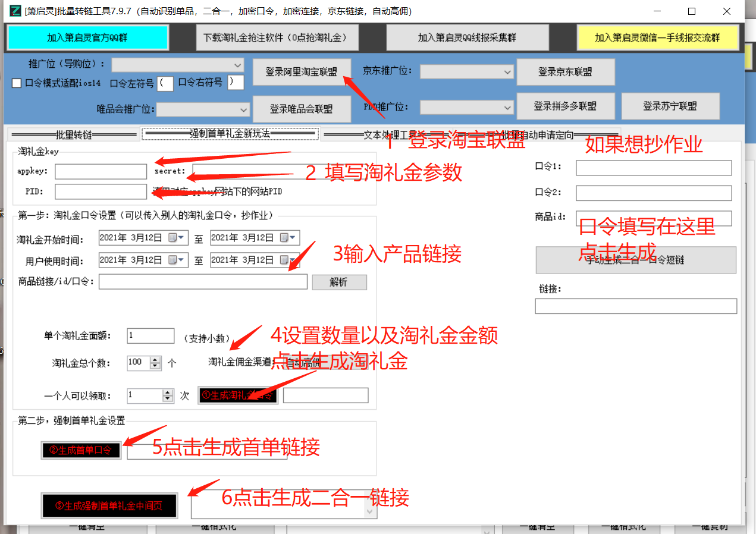Open the 文本处理工具 tab

point(390,135)
